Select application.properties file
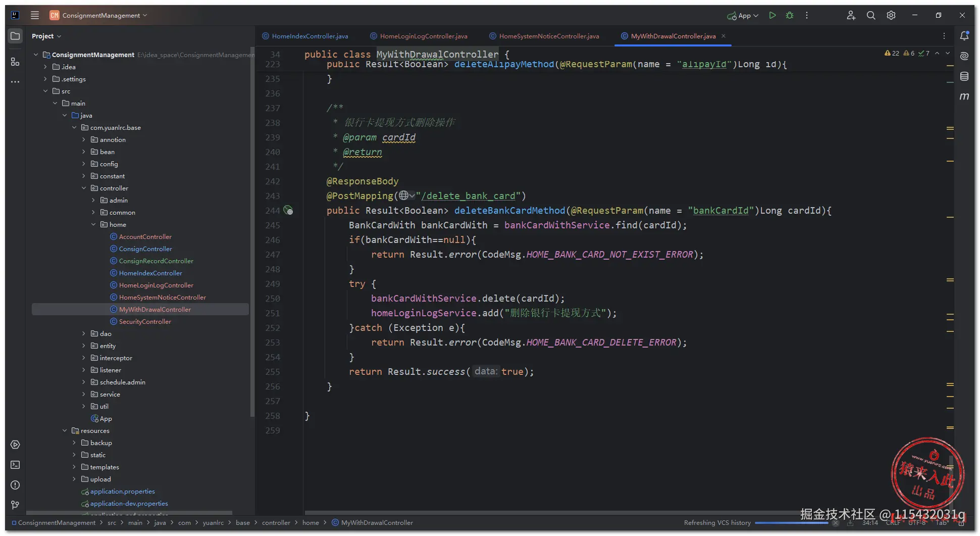Image resolution: width=980 pixels, height=536 pixels. pyautogui.click(x=118, y=491)
